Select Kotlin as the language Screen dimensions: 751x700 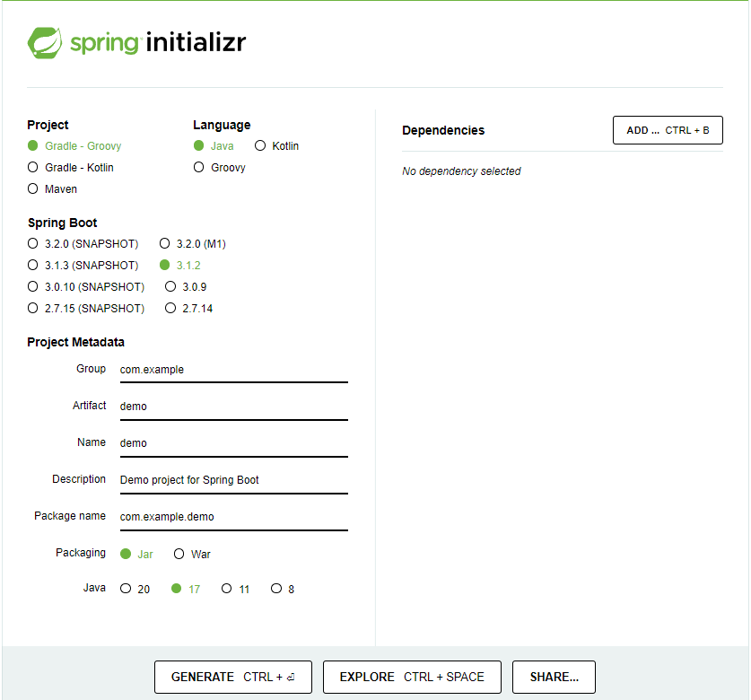click(276, 145)
